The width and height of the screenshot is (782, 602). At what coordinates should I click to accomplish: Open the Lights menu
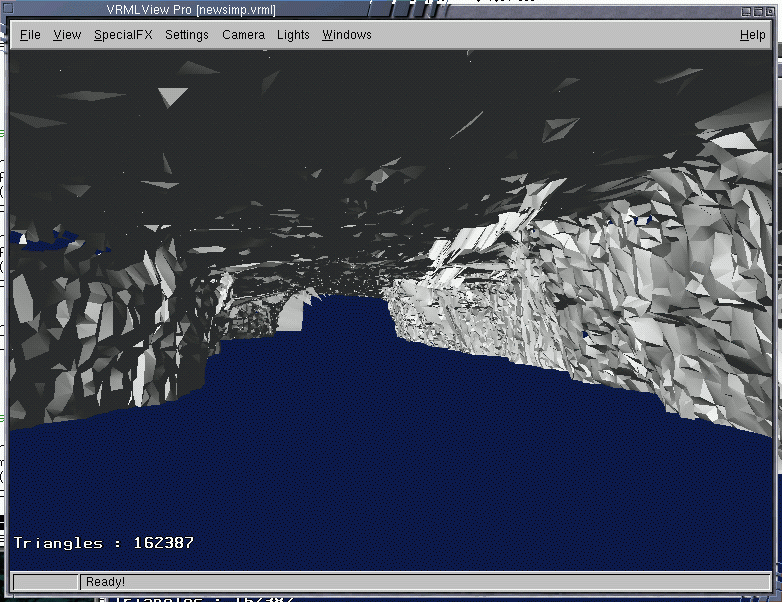pos(293,35)
